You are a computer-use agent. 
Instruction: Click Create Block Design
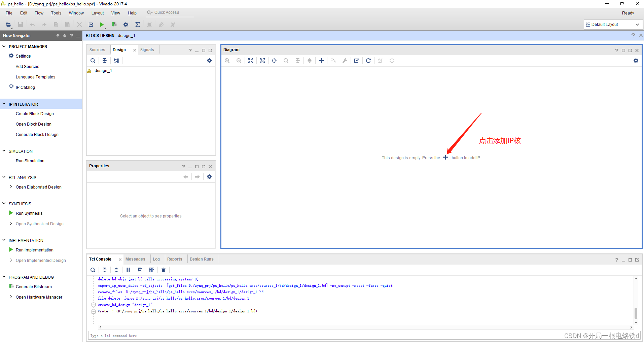tap(35, 114)
